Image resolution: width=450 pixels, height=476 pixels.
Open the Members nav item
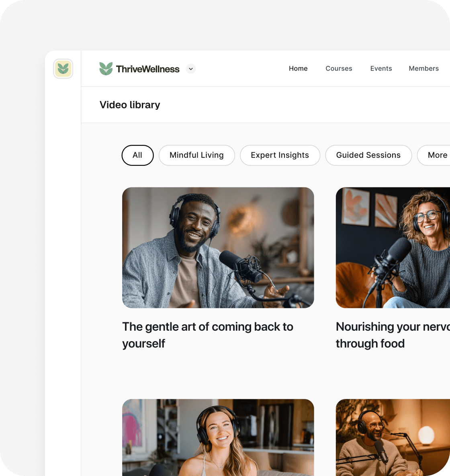[423, 69]
